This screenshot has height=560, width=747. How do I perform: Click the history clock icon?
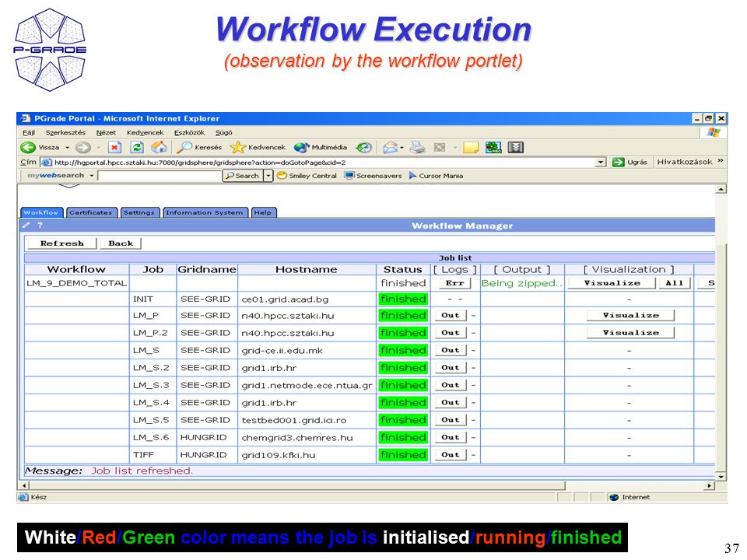click(x=364, y=148)
